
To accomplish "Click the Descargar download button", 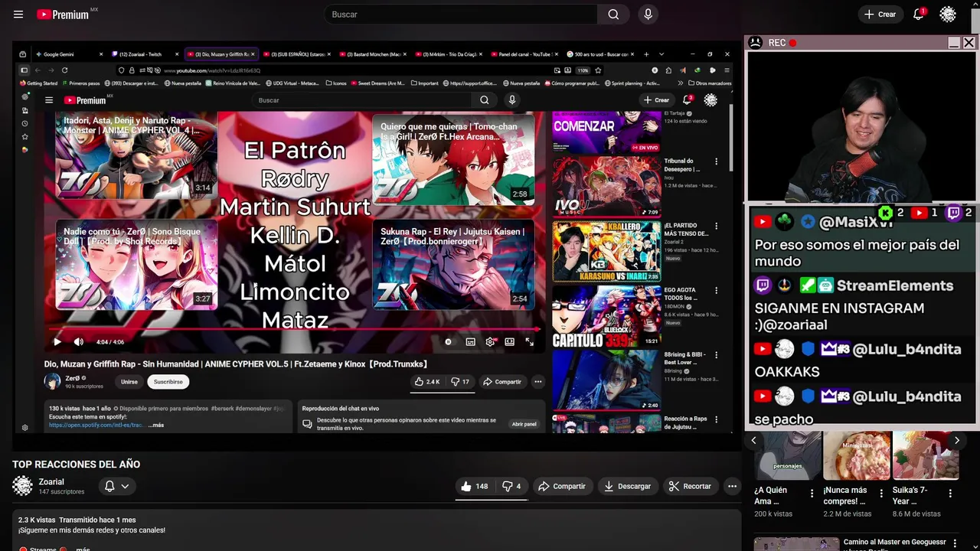I will 627,486.
